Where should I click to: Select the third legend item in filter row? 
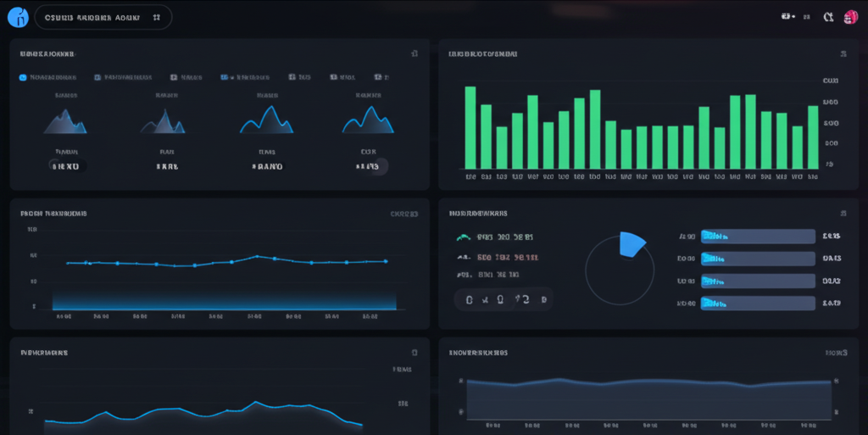click(186, 77)
